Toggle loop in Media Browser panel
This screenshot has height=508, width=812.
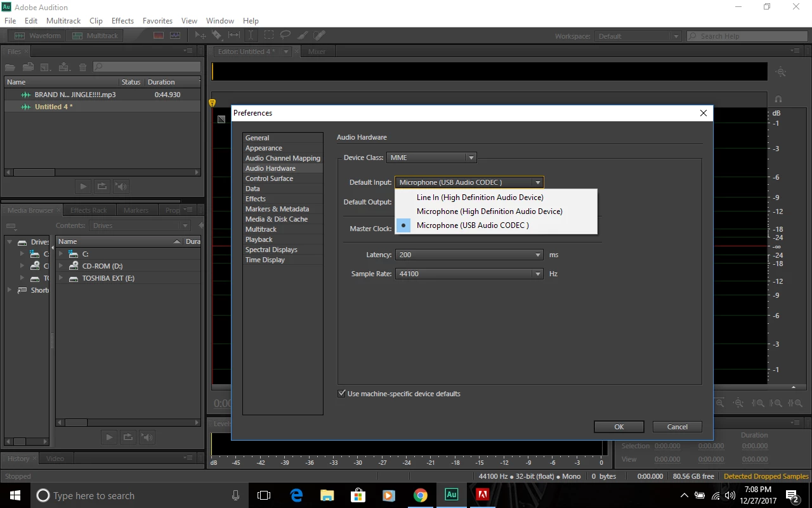point(128,437)
